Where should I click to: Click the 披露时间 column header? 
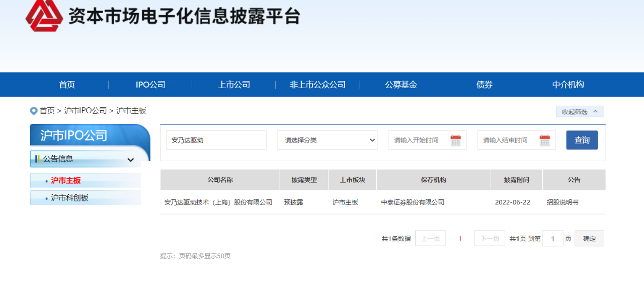(x=517, y=180)
